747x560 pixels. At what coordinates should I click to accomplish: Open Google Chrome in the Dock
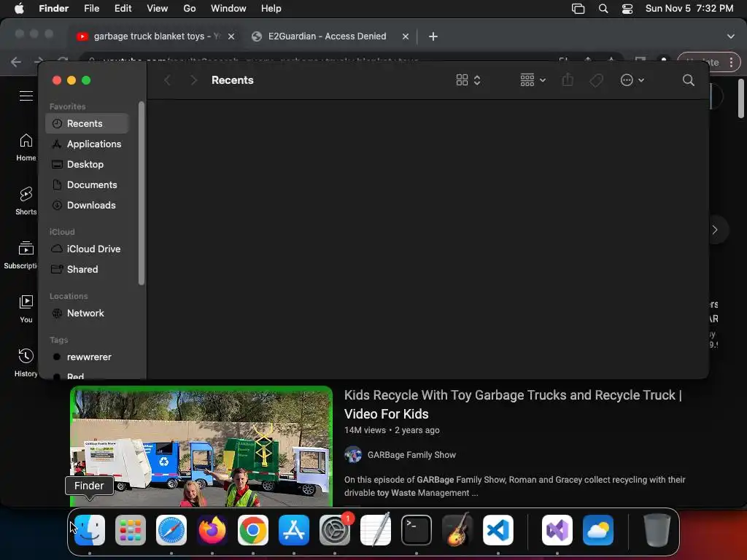(x=253, y=530)
